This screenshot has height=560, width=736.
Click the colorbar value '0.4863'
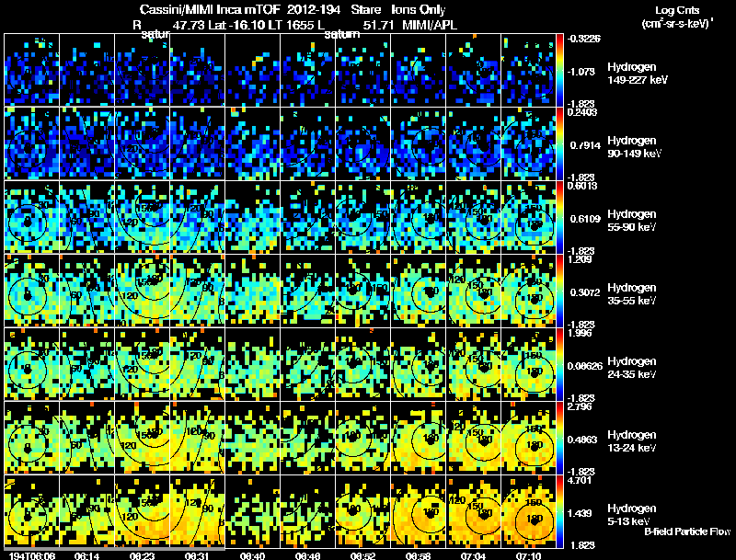582,440
